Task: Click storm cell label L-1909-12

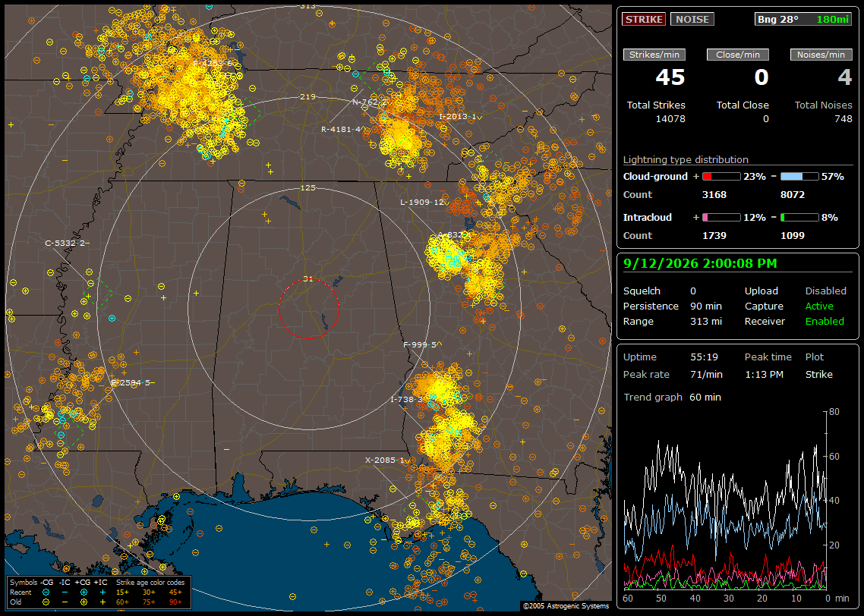Action: coord(423,202)
